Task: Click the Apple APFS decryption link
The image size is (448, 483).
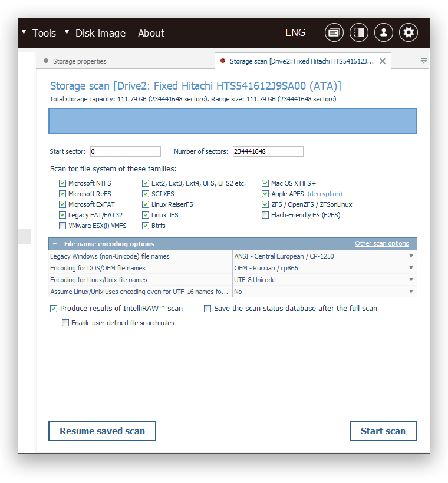Action: [x=324, y=194]
